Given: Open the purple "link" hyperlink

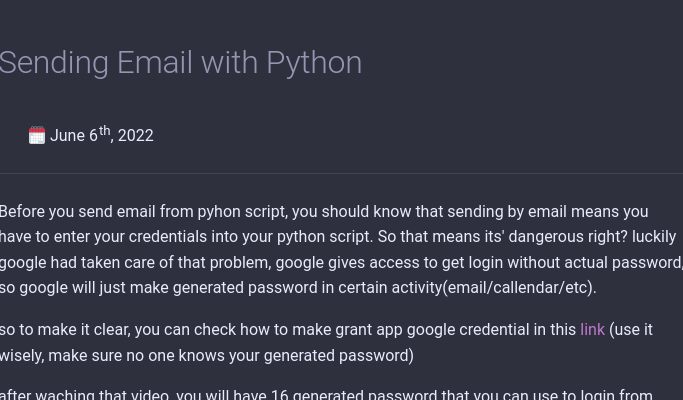Looking at the screenshot, I should [592, 330].
